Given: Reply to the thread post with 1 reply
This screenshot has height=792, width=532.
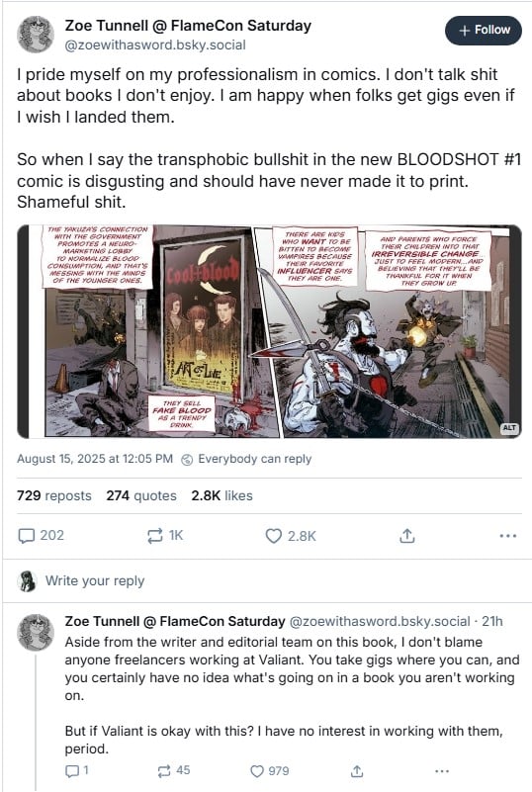Looking at the screenshot, I should (77, 771).
